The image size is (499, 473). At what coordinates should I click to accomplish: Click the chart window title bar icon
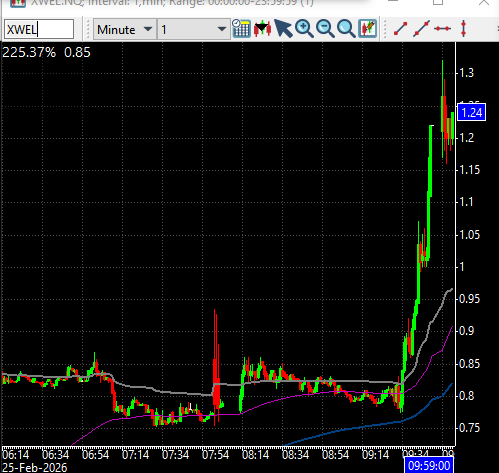[x=17, y=3]
